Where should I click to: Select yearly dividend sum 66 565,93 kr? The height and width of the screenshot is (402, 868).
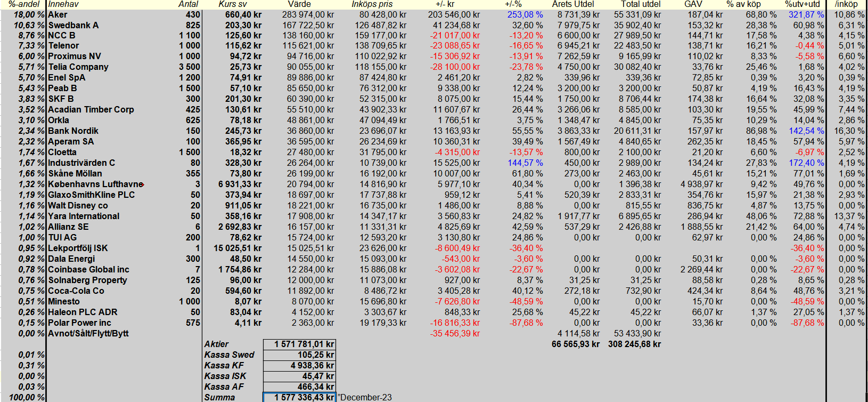tap(576, 344)
